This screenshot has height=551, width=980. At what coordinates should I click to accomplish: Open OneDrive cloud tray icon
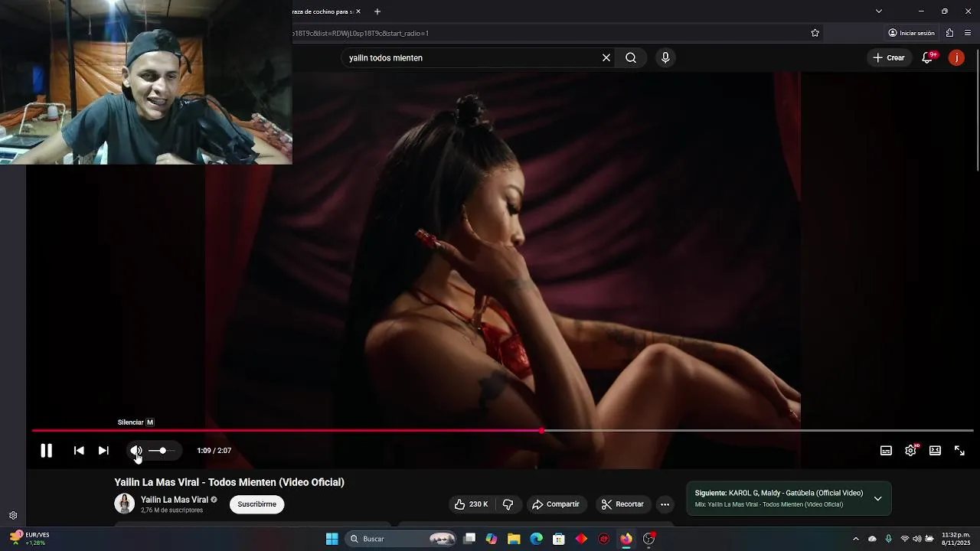point(872,539)
